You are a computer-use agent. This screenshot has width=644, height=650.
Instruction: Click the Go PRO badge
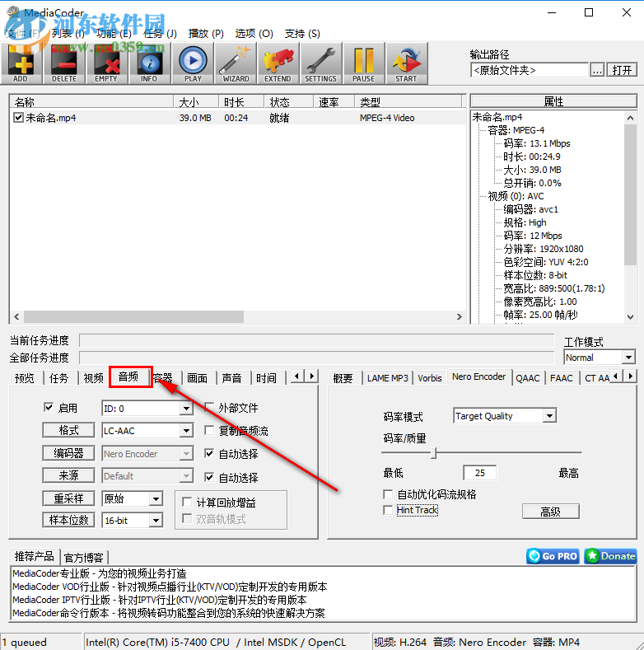coord(553,556)
